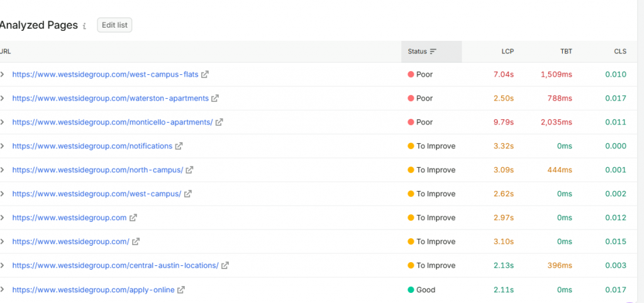
Task: Open the central-austin-locations URL link
Action: pos(116,265)
